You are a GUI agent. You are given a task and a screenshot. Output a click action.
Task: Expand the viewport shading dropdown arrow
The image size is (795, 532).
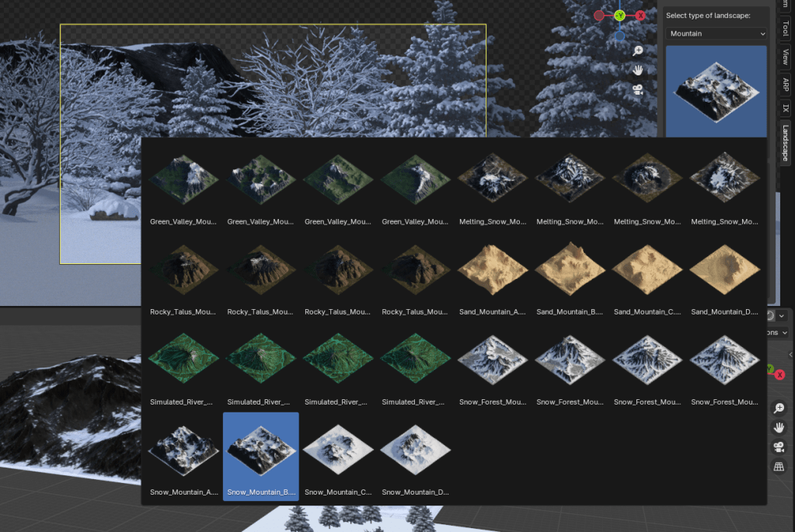click(x=782, y=316)
